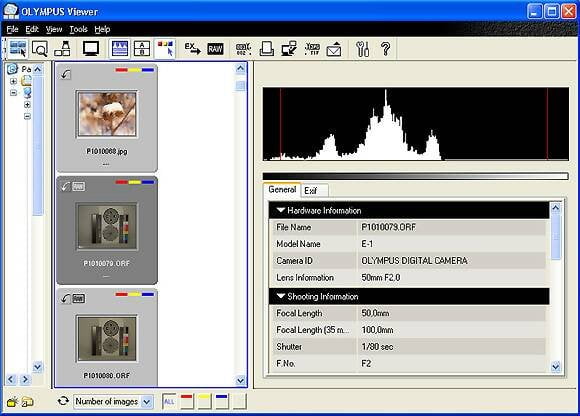
Task: Open the export EX arrow tool
Action: (x=192, y=49)
